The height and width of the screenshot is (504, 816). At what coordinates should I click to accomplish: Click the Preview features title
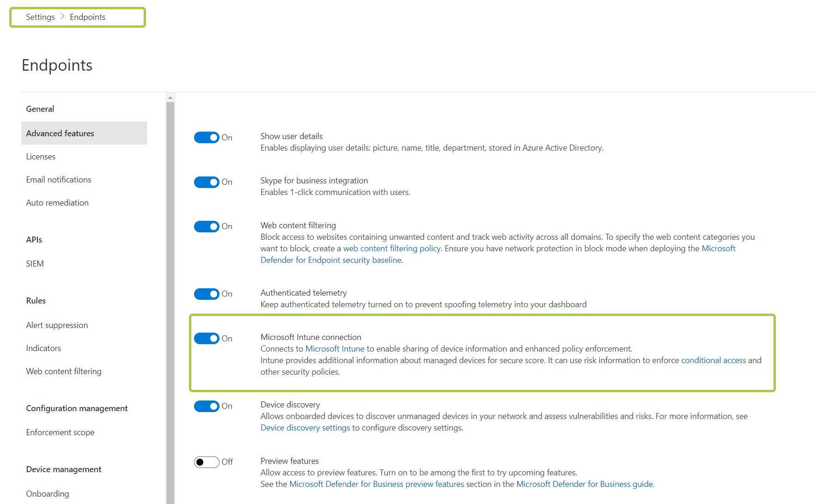290,461
